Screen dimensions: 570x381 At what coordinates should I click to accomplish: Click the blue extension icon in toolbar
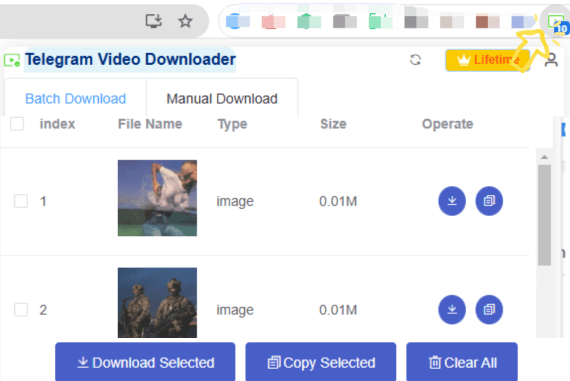tap(237, 21)
